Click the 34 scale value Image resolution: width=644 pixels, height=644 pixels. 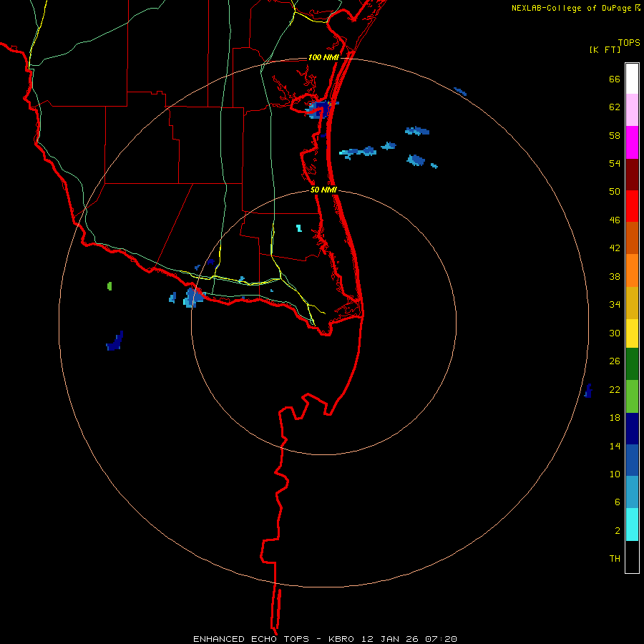615,305
